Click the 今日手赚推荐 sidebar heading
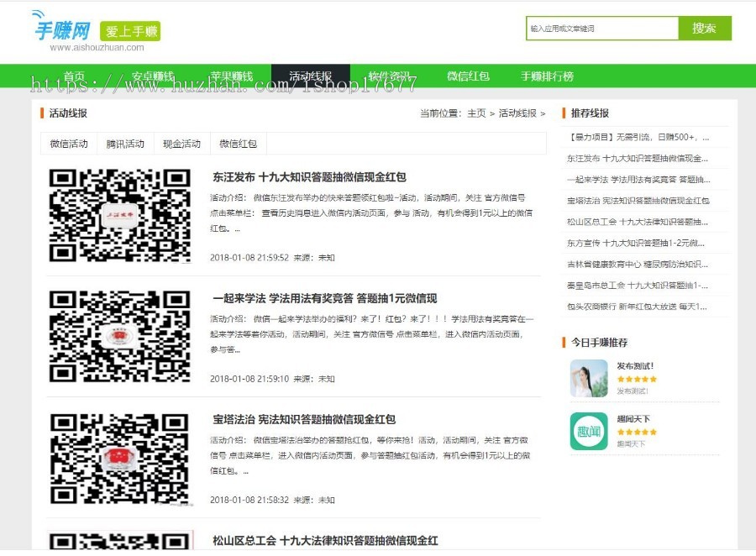The width and height of the screenshot is (756, 556). coord(599,343)
